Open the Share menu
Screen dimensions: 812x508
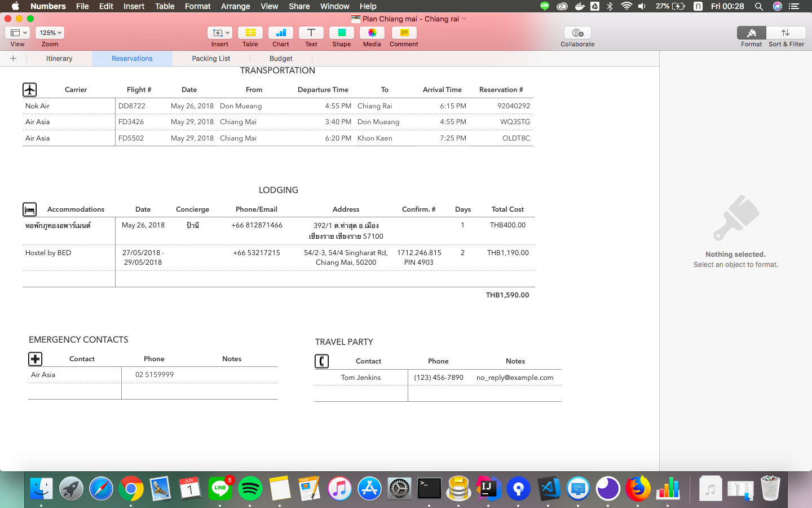click(x=299, y=6)
